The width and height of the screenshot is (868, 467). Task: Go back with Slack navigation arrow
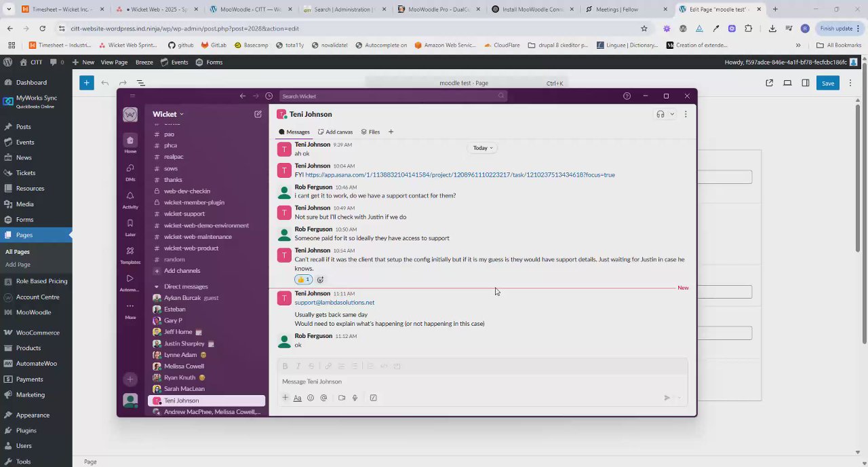(x=242, y=96)
